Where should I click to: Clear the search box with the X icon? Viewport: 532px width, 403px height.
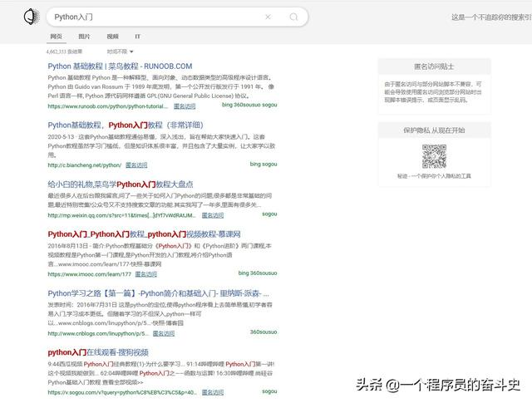point(268,17)
